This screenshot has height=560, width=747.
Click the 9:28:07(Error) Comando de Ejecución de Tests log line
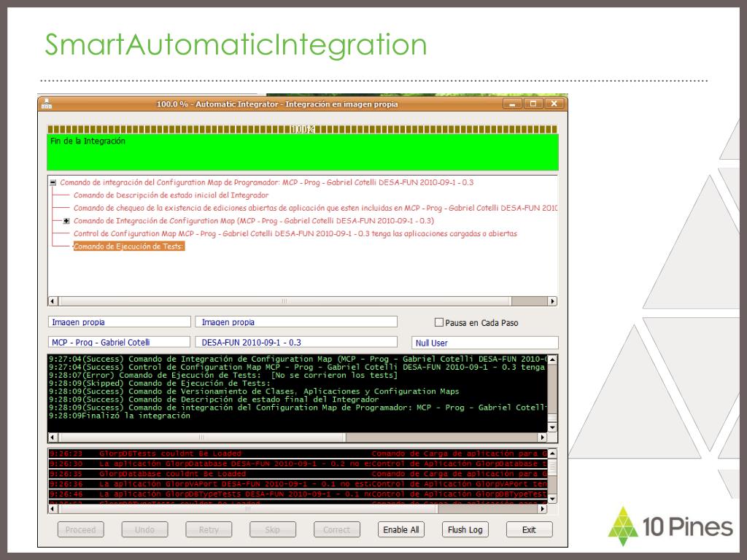pos(223,376)
